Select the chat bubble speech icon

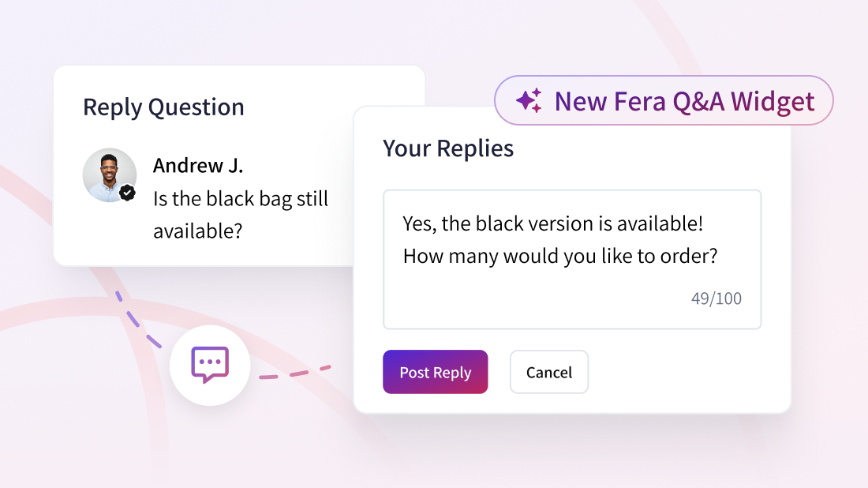[210, 365]
